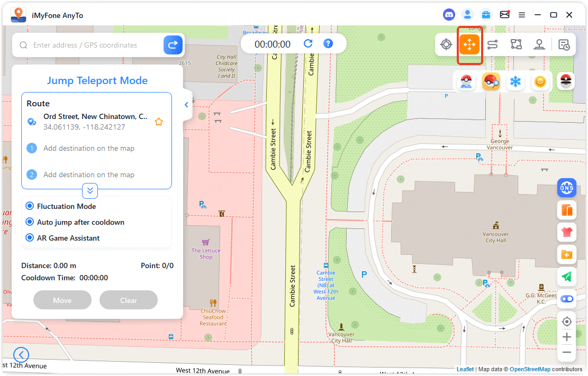This screenshot has height=376, width=588.
Task: Toggle the Fluctuation Mode option
Action: coord(30,206)
